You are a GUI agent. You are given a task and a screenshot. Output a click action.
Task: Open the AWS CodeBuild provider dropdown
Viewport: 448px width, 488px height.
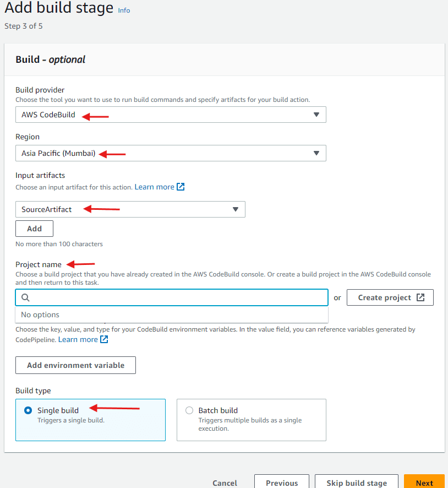[171, 115]
